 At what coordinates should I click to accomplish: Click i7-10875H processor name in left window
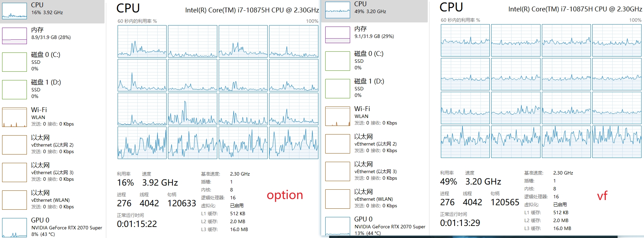click(252, 10)
